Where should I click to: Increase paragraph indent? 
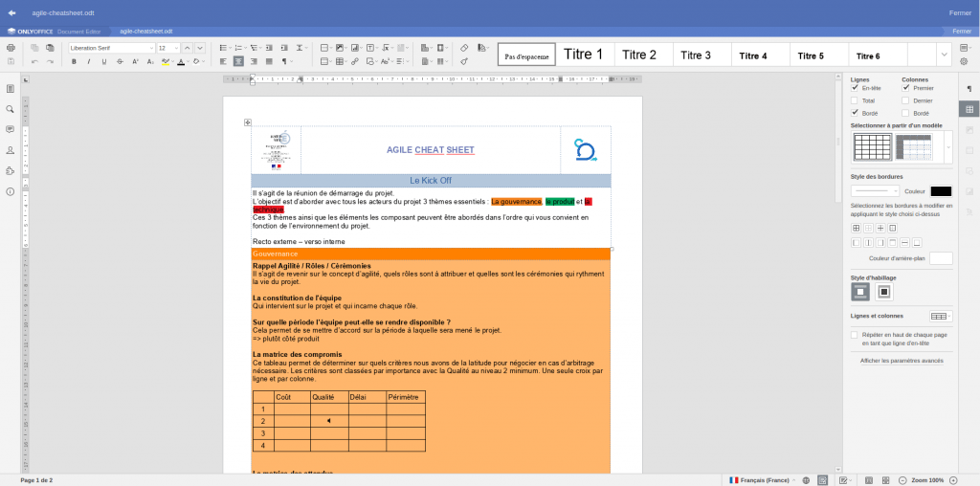click(284, 48)
